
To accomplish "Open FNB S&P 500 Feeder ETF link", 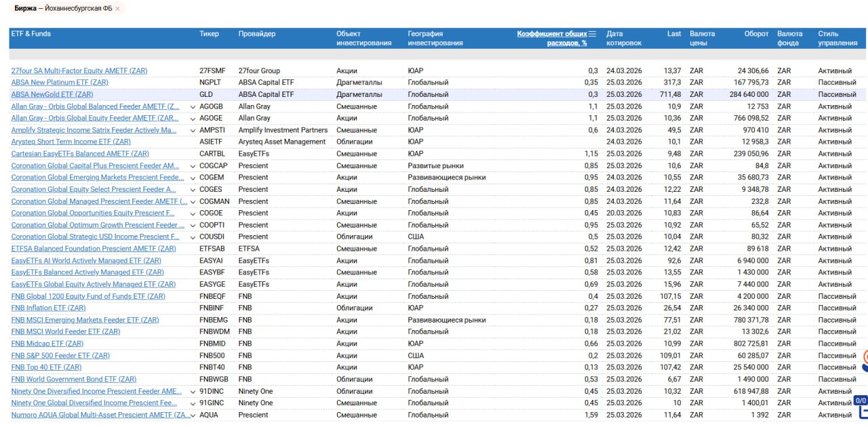I will pos(60,356).
